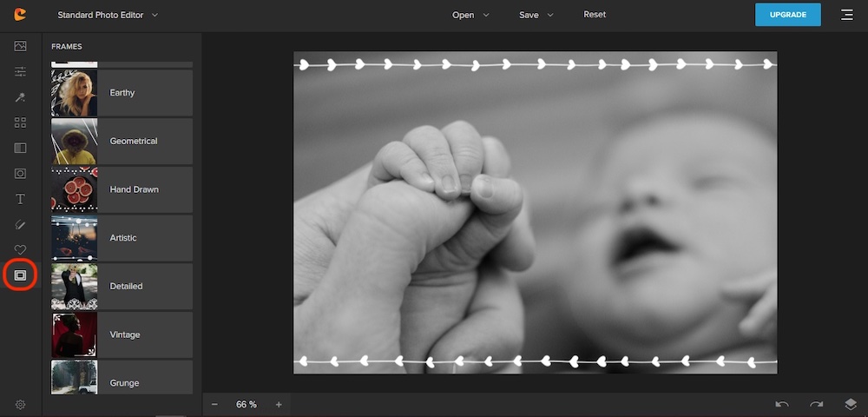The image size is (868, 417).
Task: Click the Reset button
Action: (595, 15)
